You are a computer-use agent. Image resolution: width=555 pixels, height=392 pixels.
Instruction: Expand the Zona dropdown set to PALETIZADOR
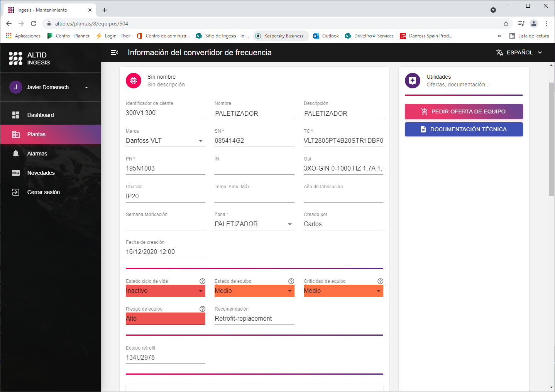point(254,224)
